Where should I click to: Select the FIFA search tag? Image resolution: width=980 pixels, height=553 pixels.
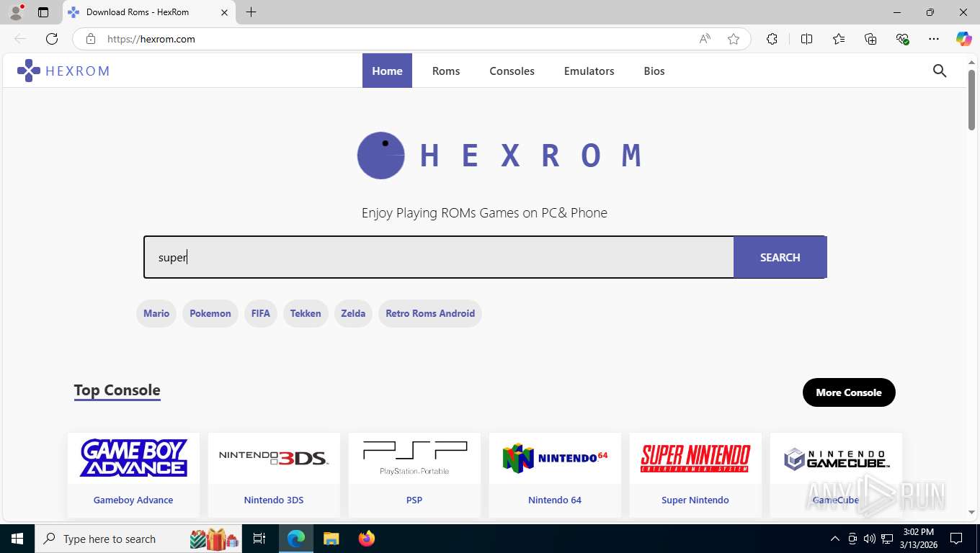tap(261, 313)
